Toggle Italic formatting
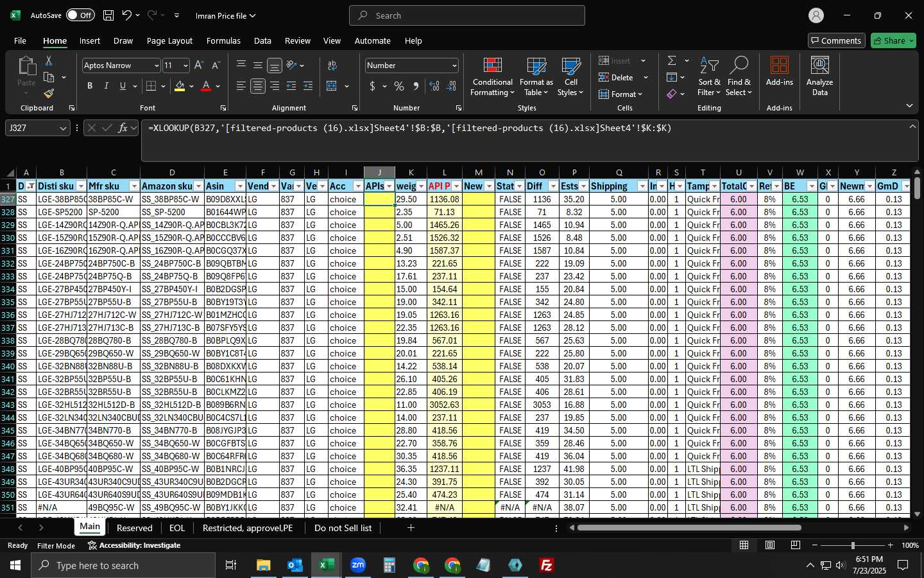 (x=106, y=86)
